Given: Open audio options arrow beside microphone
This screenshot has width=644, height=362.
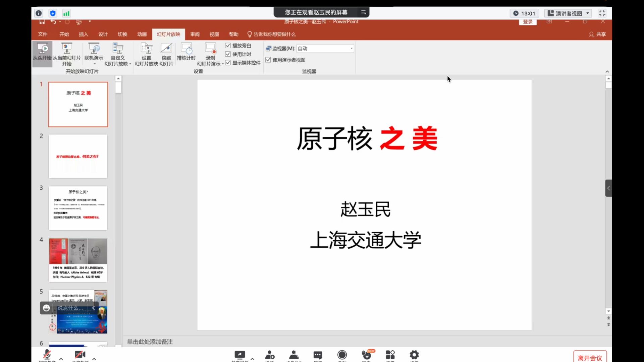Looking at the screenshot, I should click(x=61, y=359).
